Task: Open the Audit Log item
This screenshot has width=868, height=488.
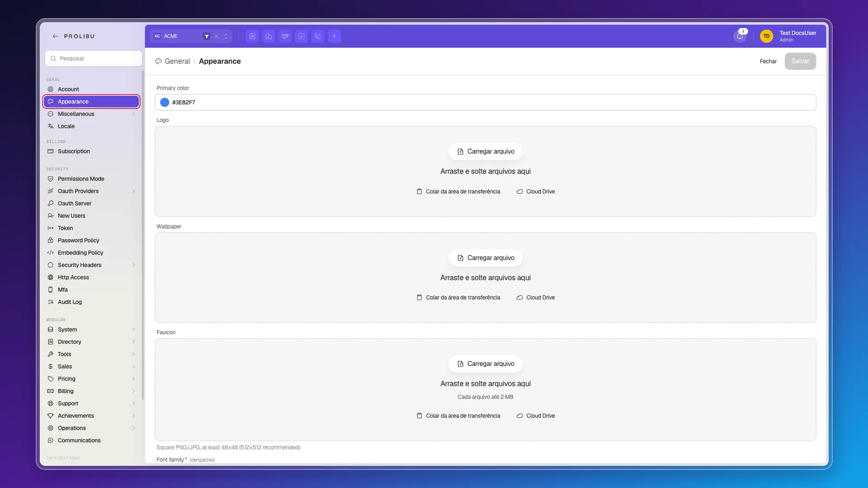Action: coord(91,302)
